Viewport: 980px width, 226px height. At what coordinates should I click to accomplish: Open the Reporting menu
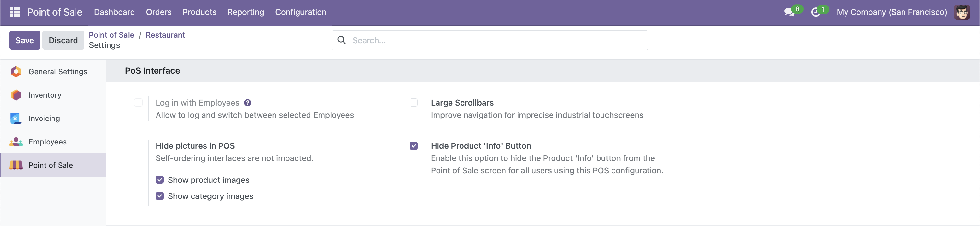(x=246, y=12)
